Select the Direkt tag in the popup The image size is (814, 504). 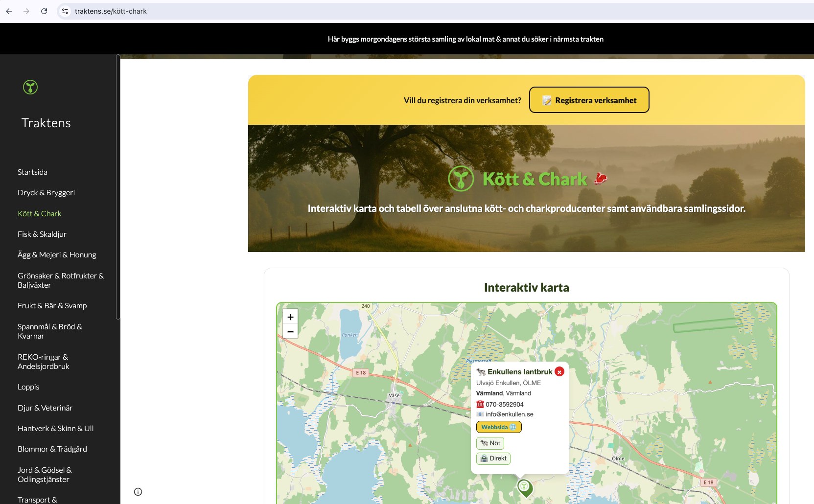click(x=493, y=458)
